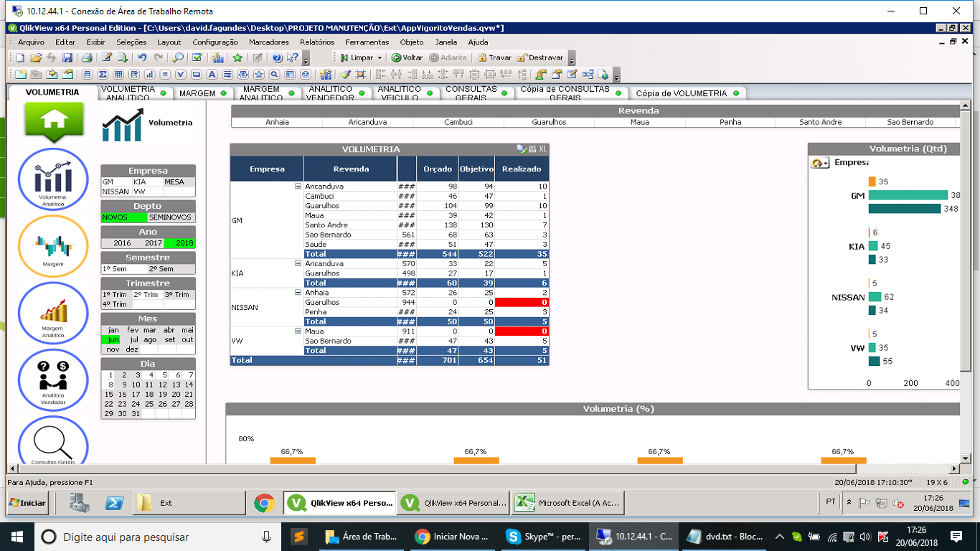Open the Ferramentas menu
This screenshot has width=980, height=551.
[367, 42]
